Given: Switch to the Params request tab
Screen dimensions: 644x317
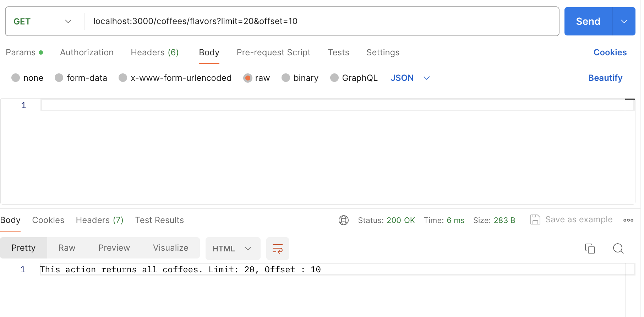Looking at the screenshot, I should (x=24, y=52).
